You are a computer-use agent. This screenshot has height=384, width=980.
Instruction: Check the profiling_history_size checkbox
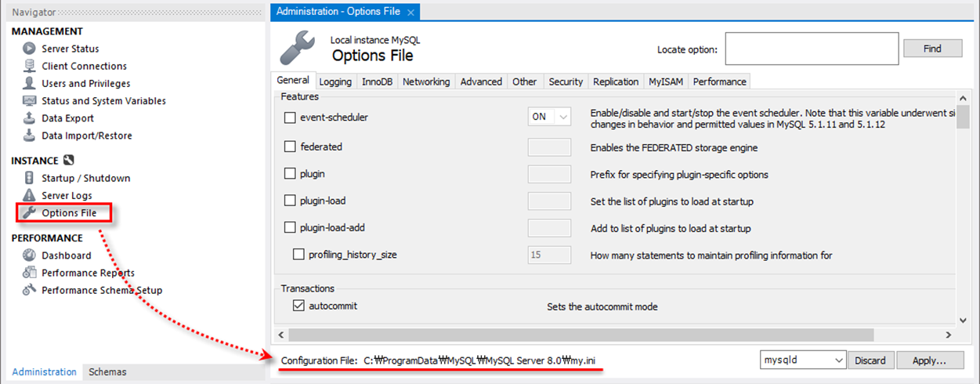click(298, 255)
